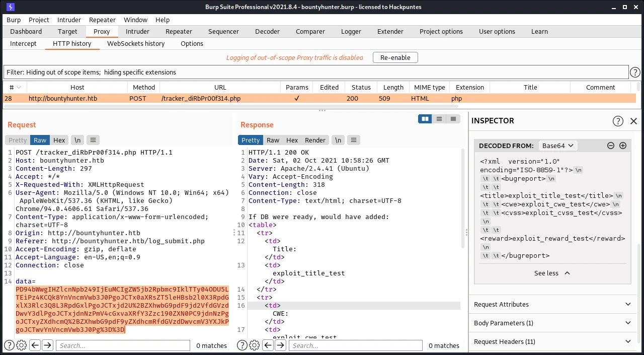Open the history filter bar
This screenshot has width=644, height=355.
[316, 72]
